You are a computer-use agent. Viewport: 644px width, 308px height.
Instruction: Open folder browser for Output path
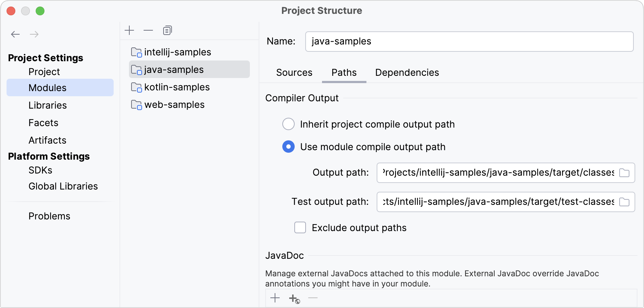point(625,173)
